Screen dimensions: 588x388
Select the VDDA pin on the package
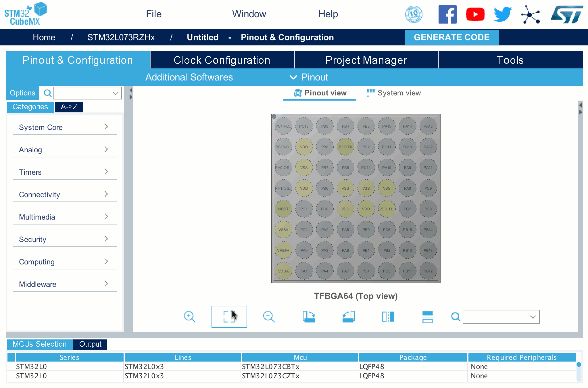(x=283, y=271)
